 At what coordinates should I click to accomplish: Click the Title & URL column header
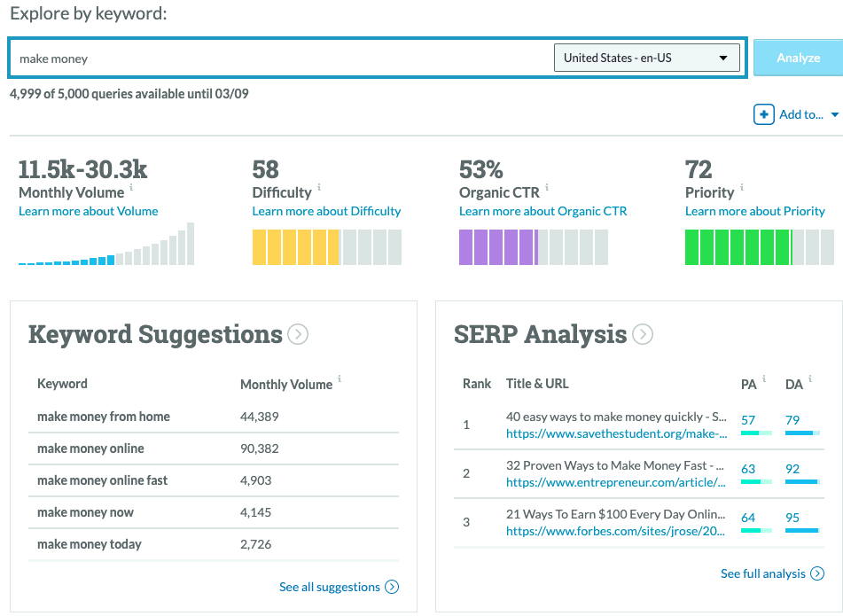point(537,384)
